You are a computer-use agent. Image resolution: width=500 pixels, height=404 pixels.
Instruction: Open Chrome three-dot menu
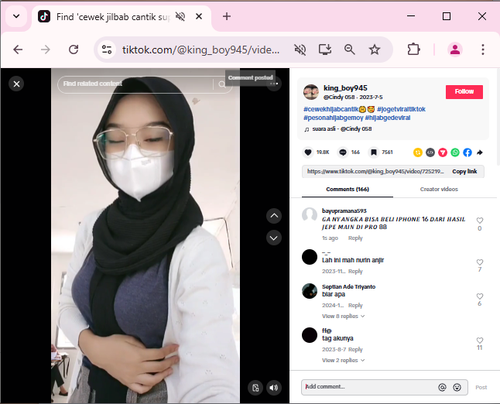(x=483, y=50)
